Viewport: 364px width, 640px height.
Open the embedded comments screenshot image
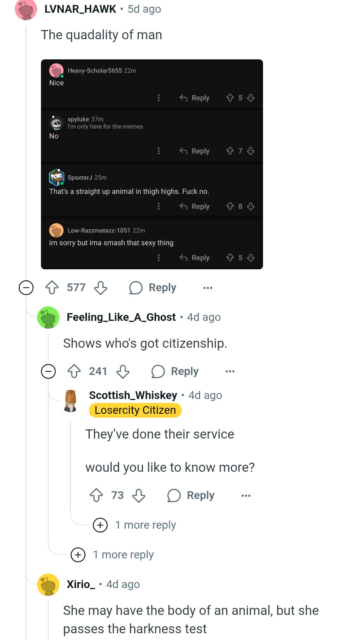pyautogui.click(x=152, y=164)
